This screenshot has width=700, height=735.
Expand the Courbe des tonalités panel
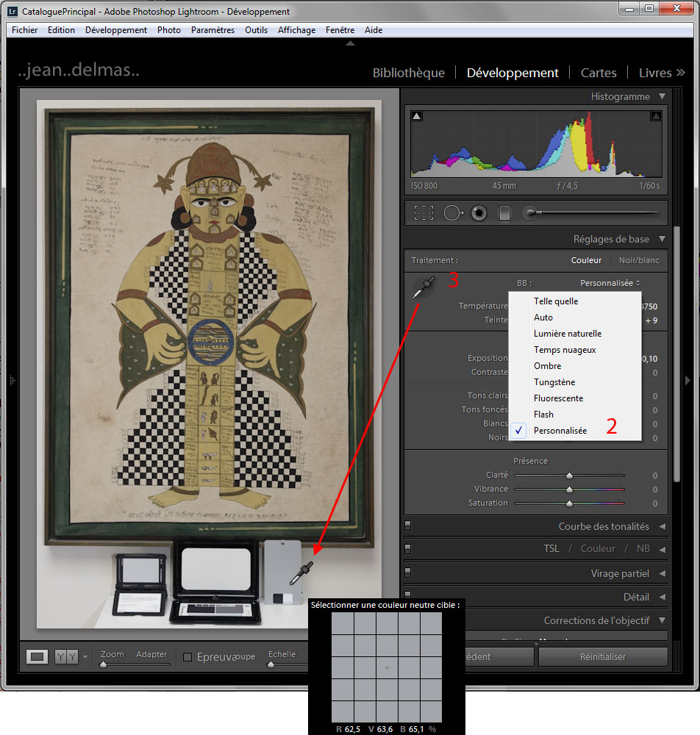point(662,526)
